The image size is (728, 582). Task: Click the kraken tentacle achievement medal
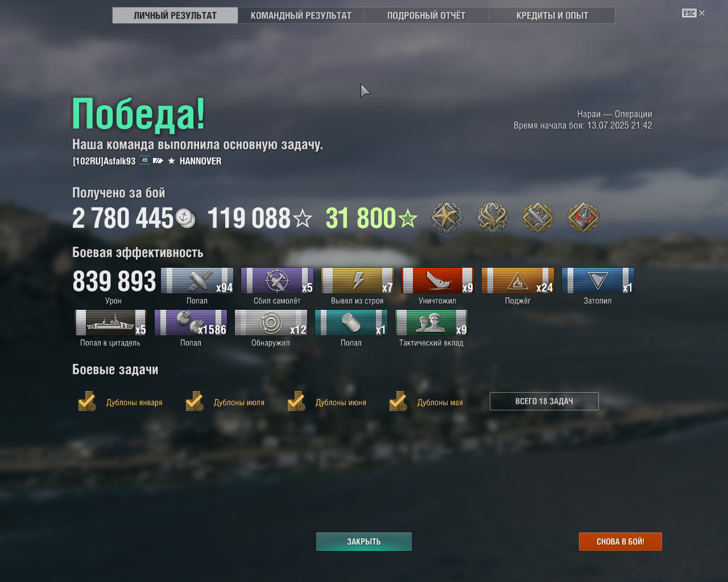pos(493,218)
